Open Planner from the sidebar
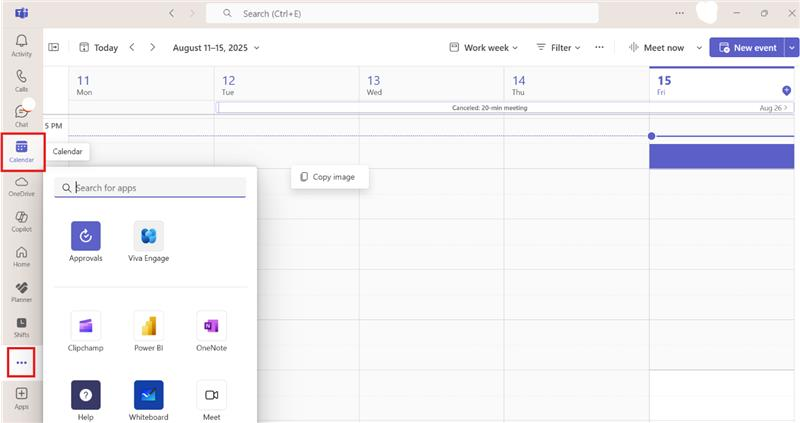The height and width of the screenshot is (423, 800). coord(21,292)
